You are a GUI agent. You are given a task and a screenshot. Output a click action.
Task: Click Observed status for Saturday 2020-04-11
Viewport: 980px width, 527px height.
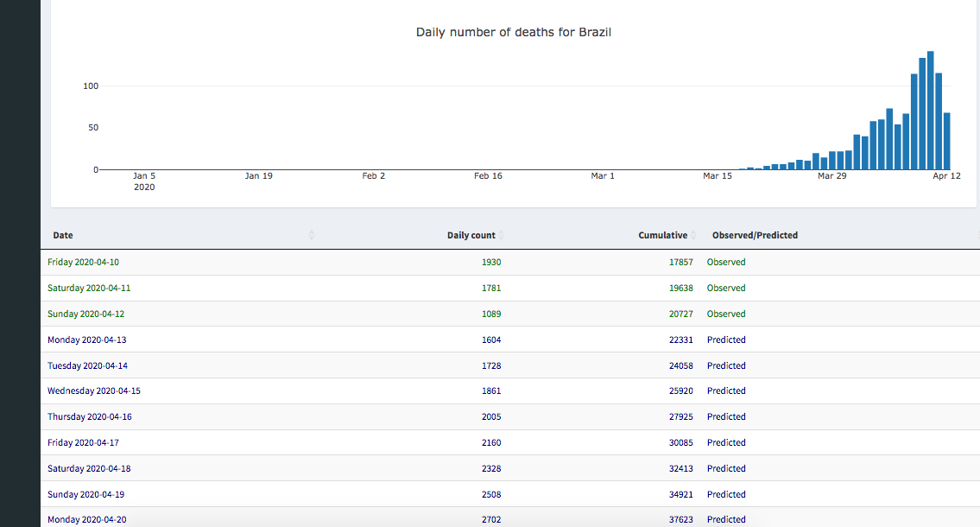pyautogui.click(x=725, y=288)
